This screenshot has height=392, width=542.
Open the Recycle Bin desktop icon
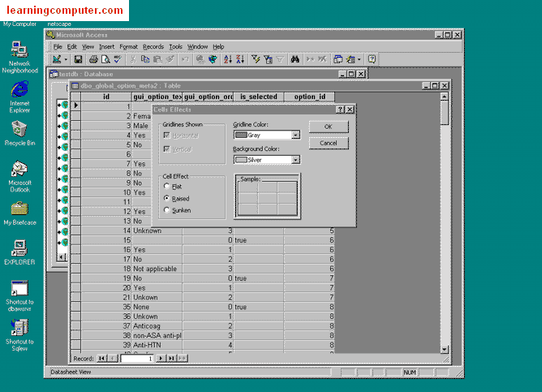point(19,133)
